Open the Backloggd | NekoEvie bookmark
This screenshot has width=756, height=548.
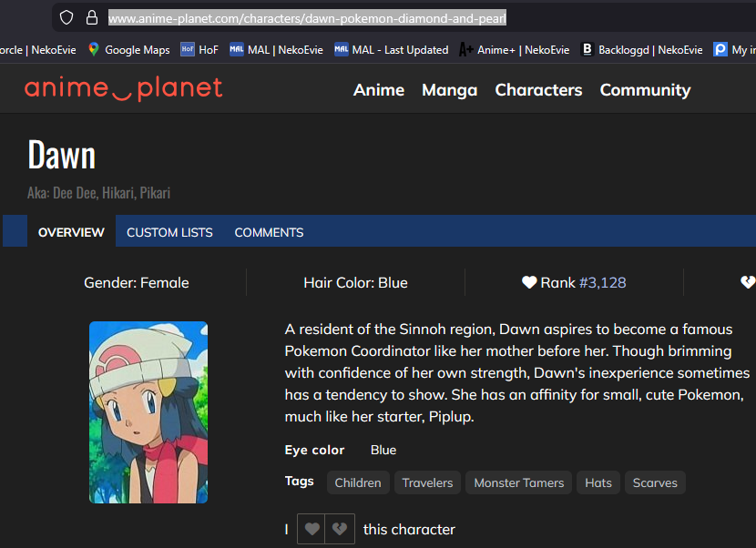click(642, 50)
